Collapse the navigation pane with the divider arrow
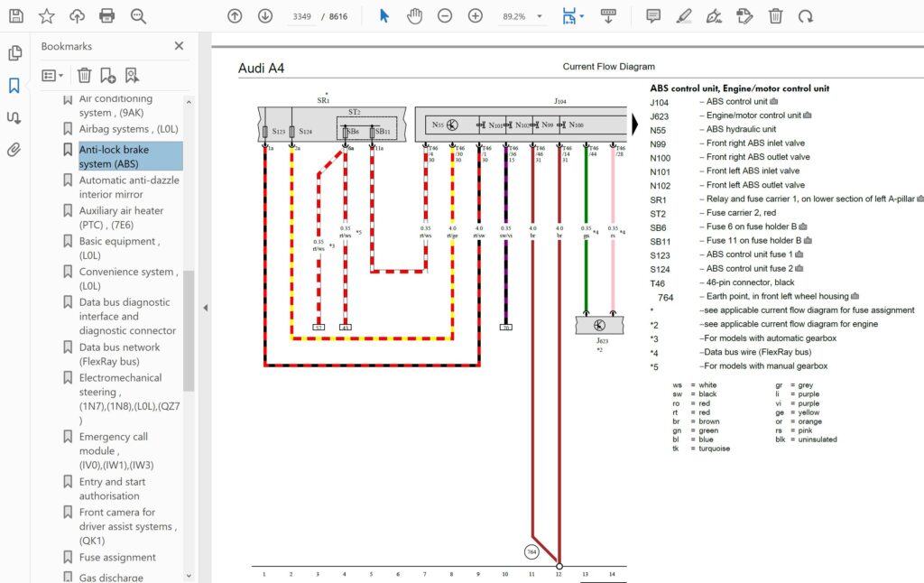924x583 pixels. click(205, 308)
